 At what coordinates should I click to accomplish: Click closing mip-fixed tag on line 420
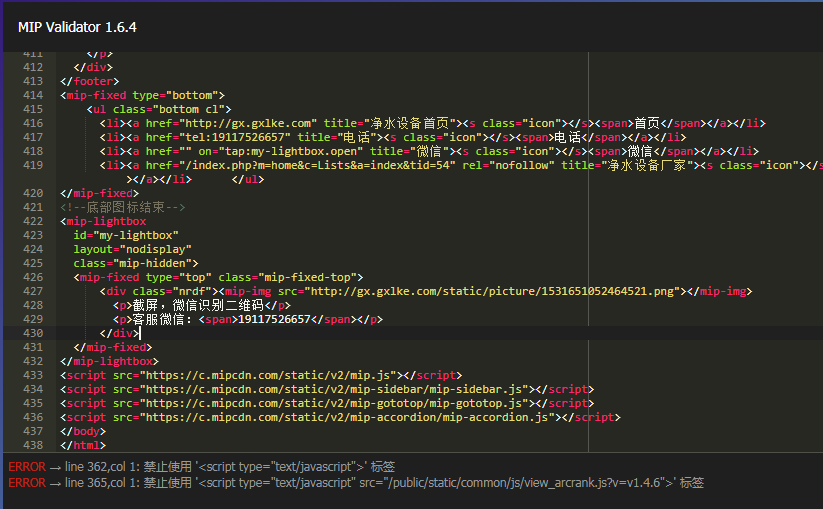[100, 193]
